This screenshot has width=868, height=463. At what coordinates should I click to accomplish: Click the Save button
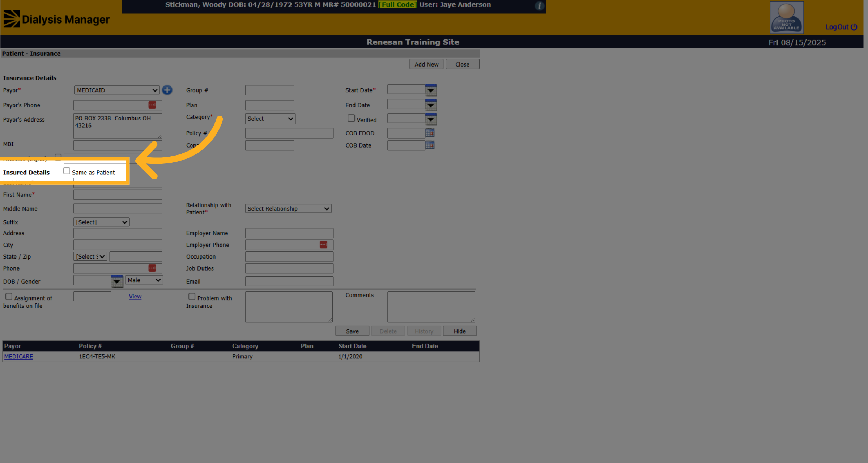coord(352,331)
